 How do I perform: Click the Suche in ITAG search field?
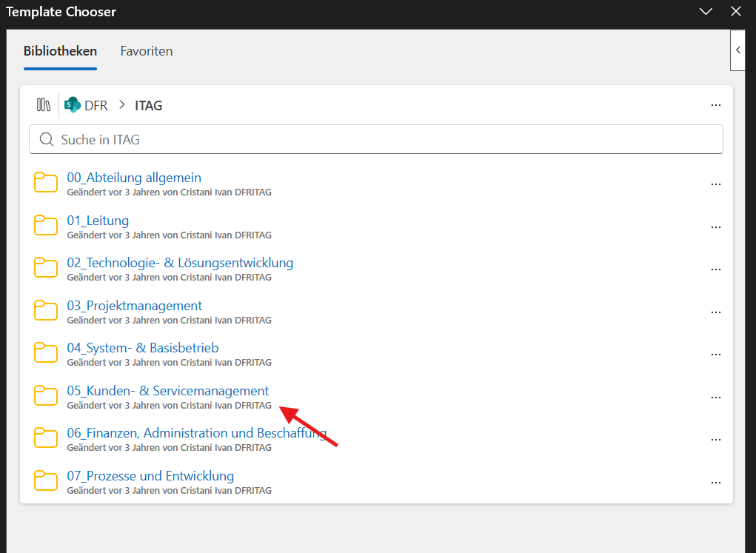376,139
